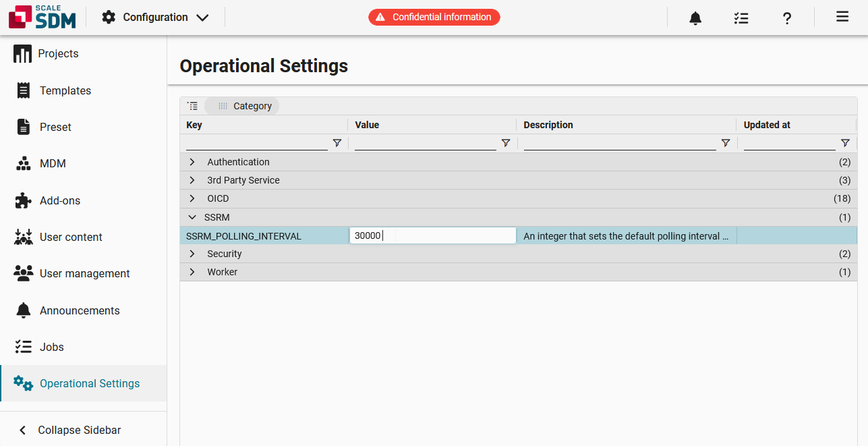Open the help question mark icon
Viewport: 868px width, 446px height.
786,18
